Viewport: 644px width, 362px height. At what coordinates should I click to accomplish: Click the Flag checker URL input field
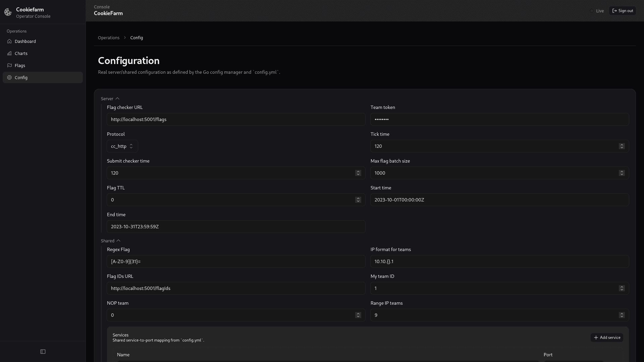pos(236,119)
